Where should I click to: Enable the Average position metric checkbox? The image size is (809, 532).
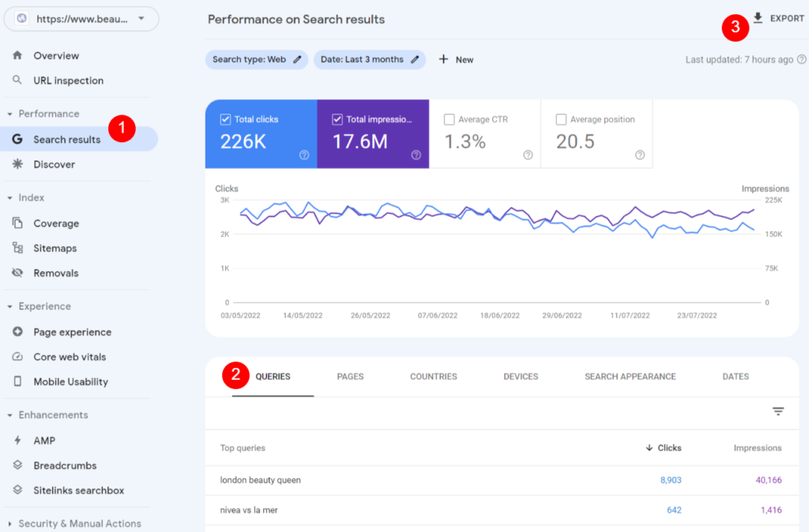pos(562,119)
